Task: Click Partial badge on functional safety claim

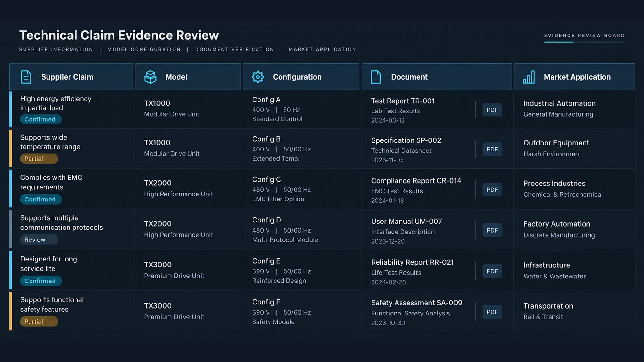Action: point(39,321)
